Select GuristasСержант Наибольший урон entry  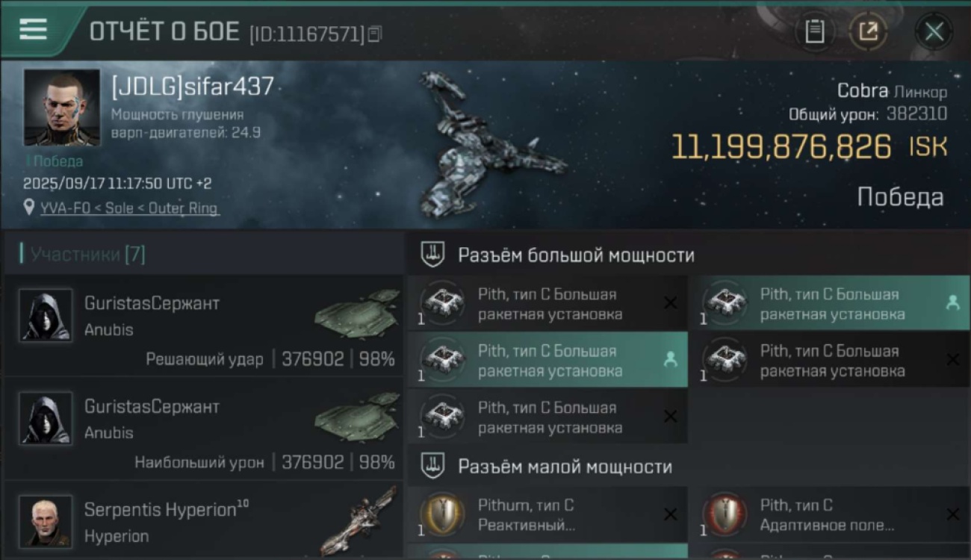click(204, 429)
